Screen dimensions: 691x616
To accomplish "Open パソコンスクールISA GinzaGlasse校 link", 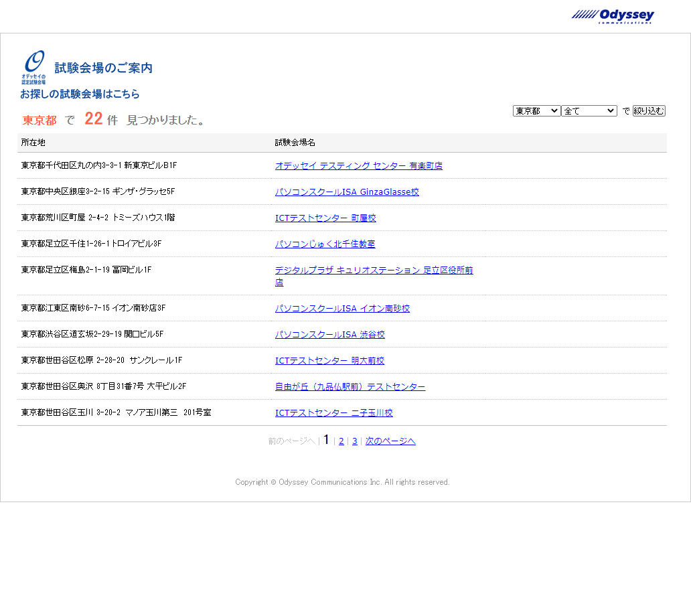I will tap(347, 191).
